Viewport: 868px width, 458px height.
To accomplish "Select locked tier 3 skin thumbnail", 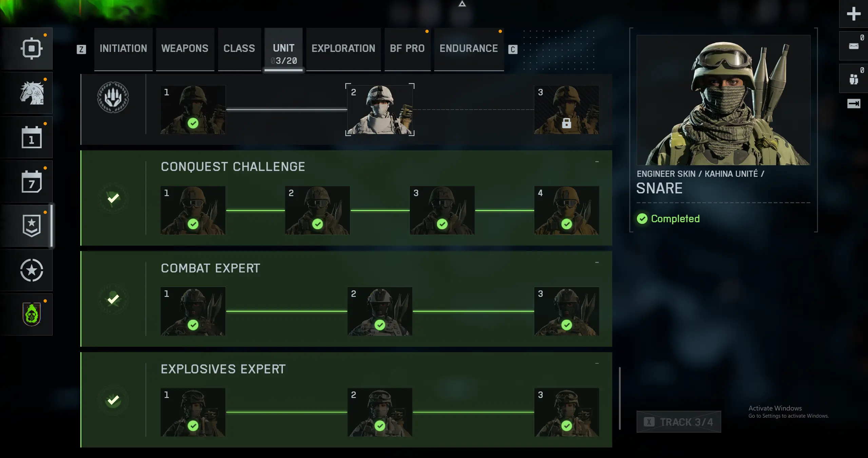I will tap(566, 110).
